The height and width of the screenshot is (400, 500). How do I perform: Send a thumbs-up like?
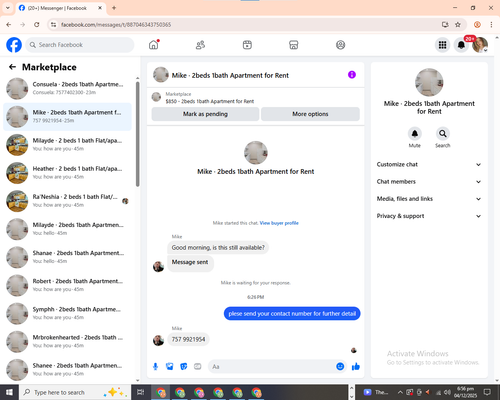(356, 367)
